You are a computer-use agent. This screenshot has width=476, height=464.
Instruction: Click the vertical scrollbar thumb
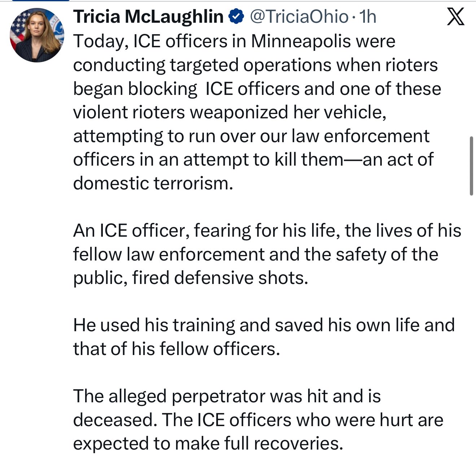click(x=471, y=166)
